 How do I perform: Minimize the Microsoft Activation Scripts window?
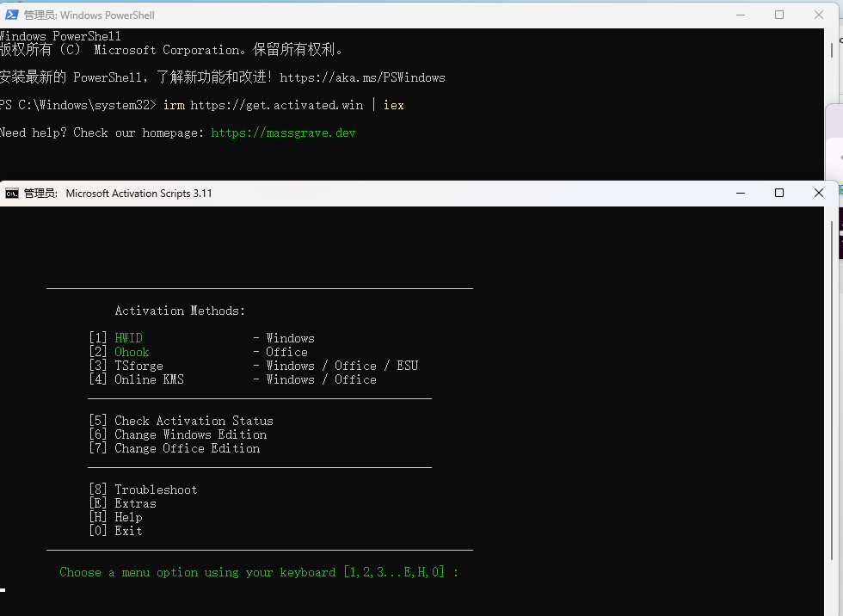point(741,193)
